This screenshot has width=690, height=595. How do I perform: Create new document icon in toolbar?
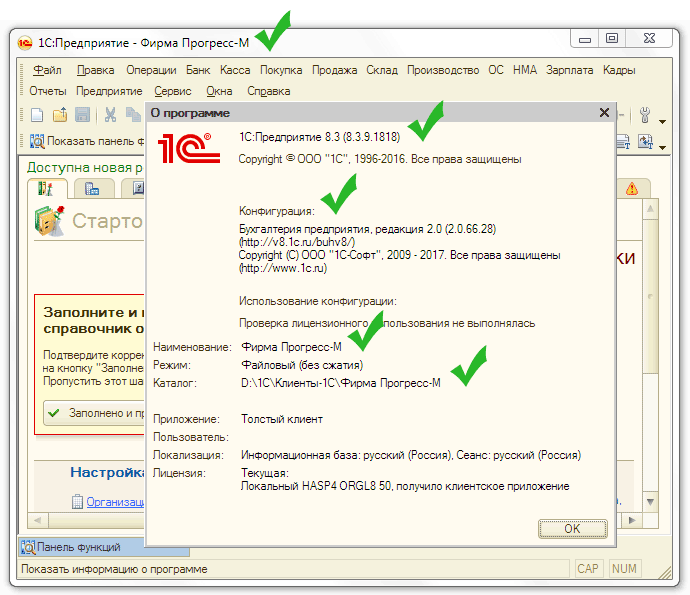[x=37, y=115]
